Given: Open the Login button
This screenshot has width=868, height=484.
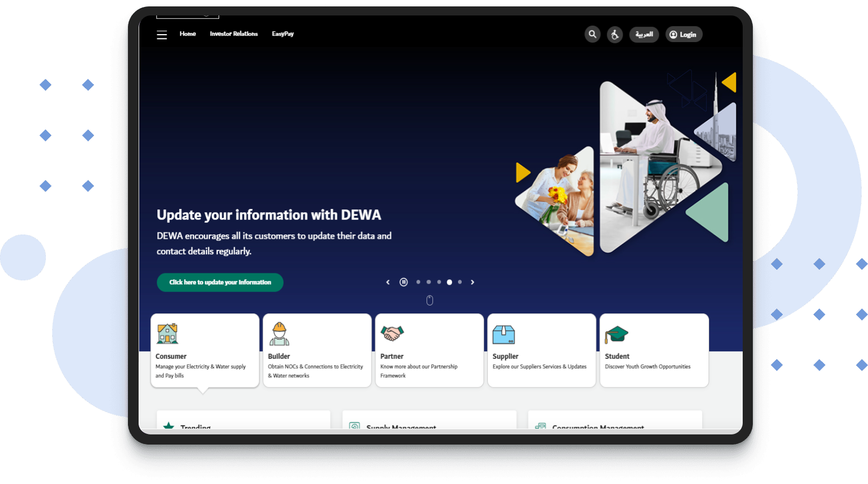Looking at the screenshot, I should pos(684,34).
